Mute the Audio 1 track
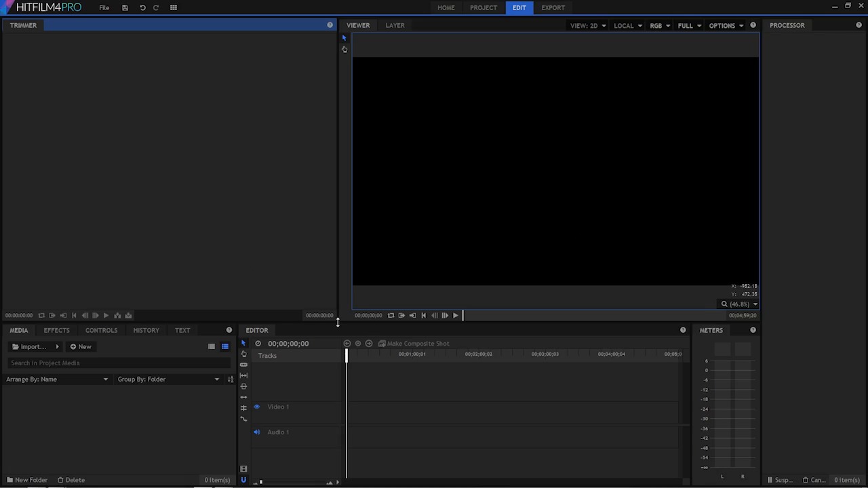The height and width of the screenshot is (488, 868). [256, 432]
